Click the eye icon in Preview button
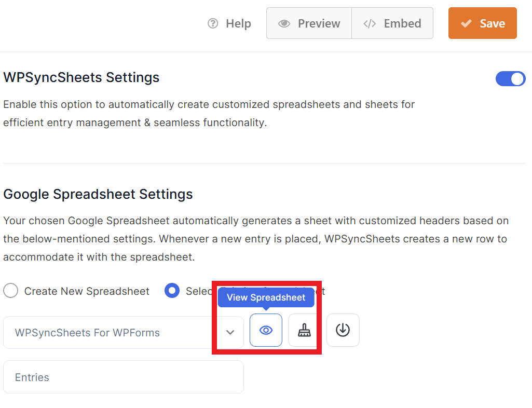This screenshot has height=408, width=532. tap(284, 23)
